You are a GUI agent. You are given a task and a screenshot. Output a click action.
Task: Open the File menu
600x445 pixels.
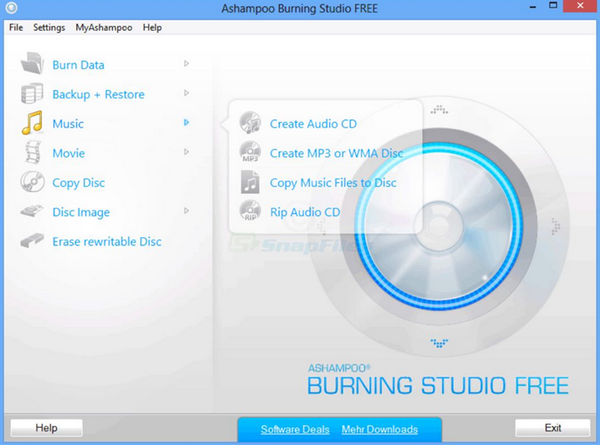coord(15,27)
